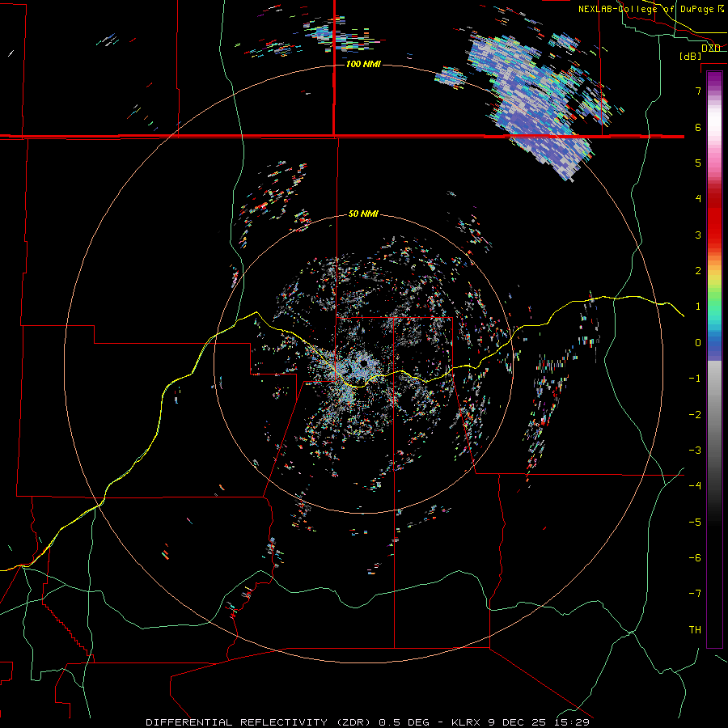
Task: Click the 1 value on color scale
Action: point(698,307)
